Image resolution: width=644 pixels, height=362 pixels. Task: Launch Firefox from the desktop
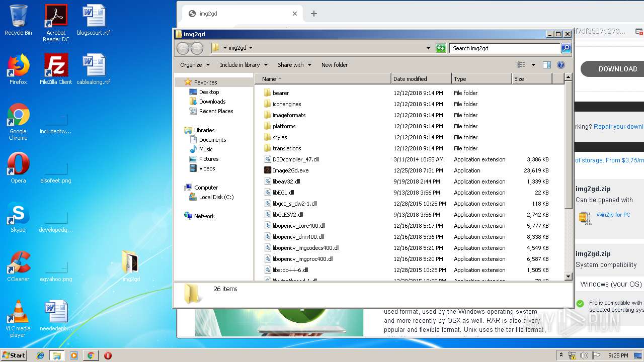pos(18,69)
